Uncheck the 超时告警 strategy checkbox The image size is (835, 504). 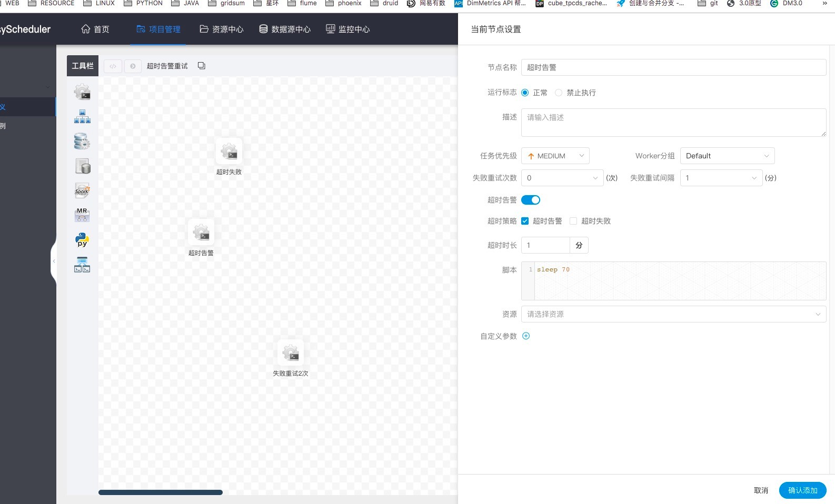point(525,221)
